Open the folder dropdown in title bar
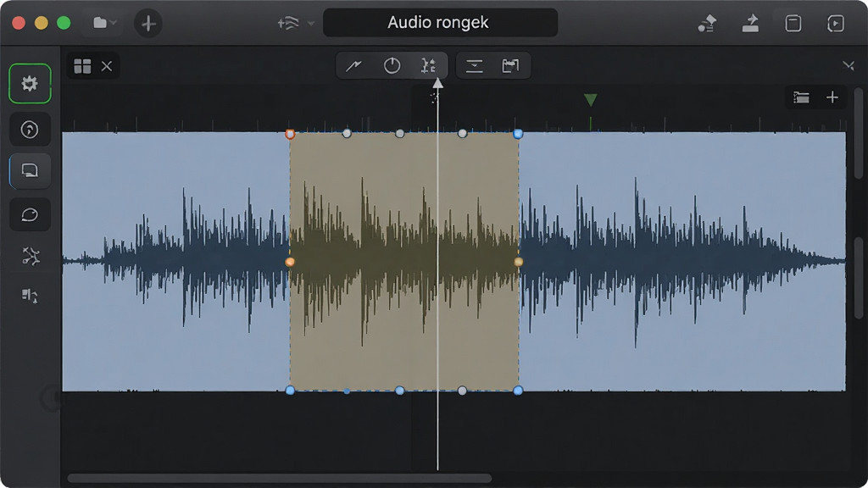The image size is (868, 488). point(104,23)
